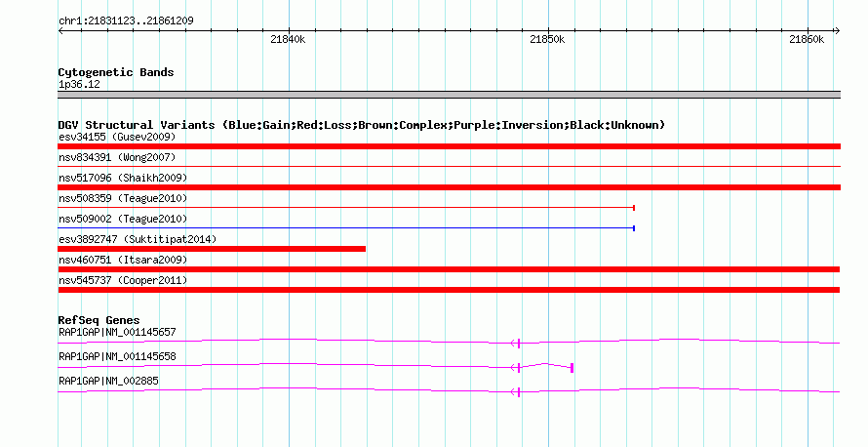Viewport: 868px width, 447px height.
Task: Select the esv3892747 (Suktitipat2014) label
Action: [138, 239]
